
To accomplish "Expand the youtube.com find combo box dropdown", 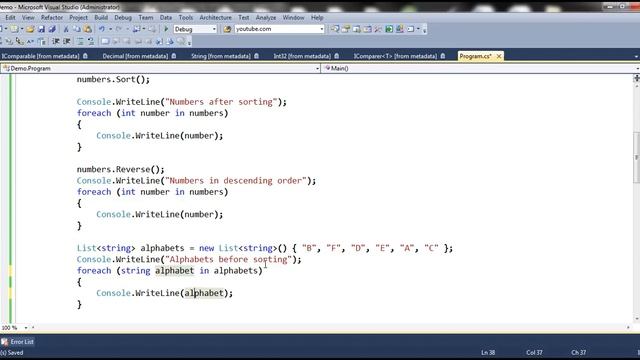I will pyautogui.click(x=322, y=29).
